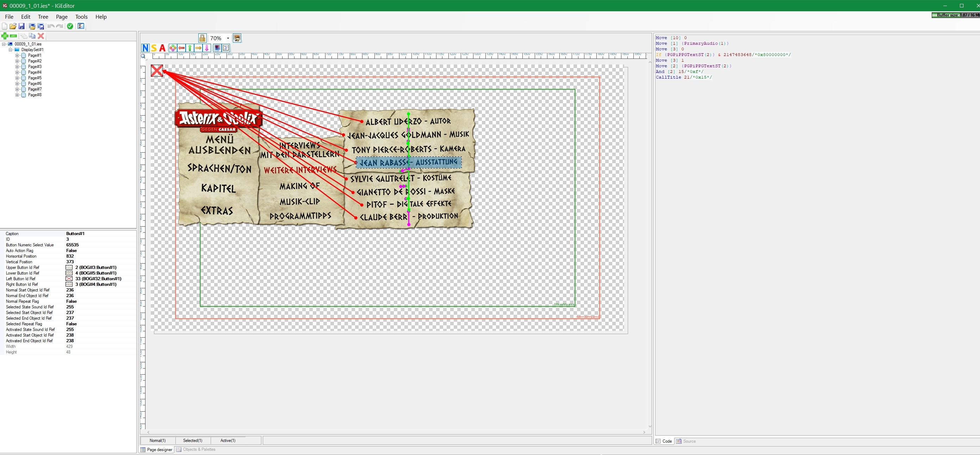This screenshot has height=455, width=980.
Task: Expand the Page#2 tree node
Action: coord(17,61)
